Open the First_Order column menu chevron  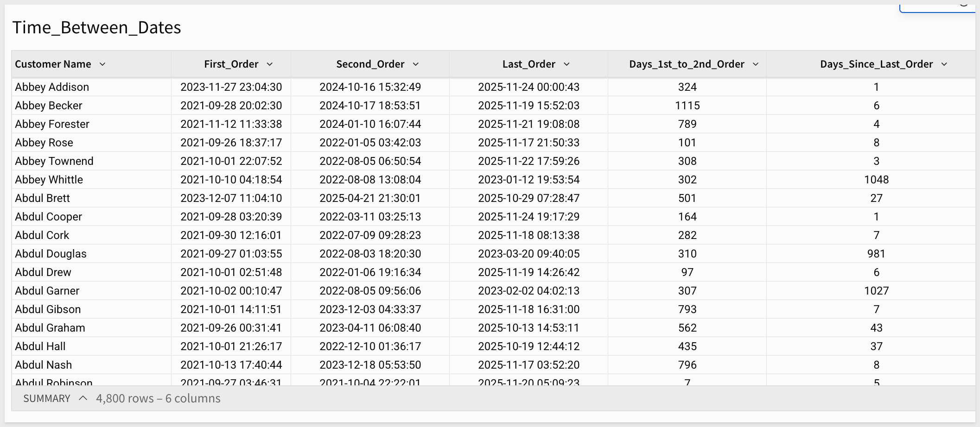(x=270, y=64)
